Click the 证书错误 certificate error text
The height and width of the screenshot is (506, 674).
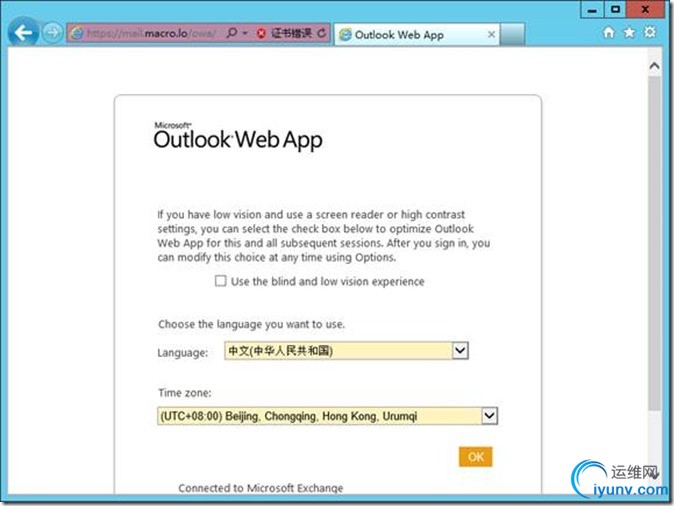pyautogui.click(x=291, y=33)
